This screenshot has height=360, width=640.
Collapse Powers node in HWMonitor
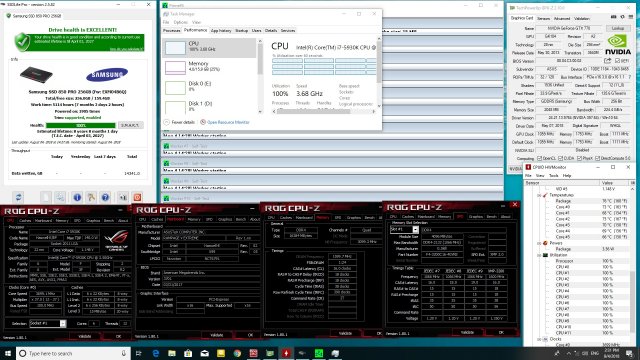539,243
